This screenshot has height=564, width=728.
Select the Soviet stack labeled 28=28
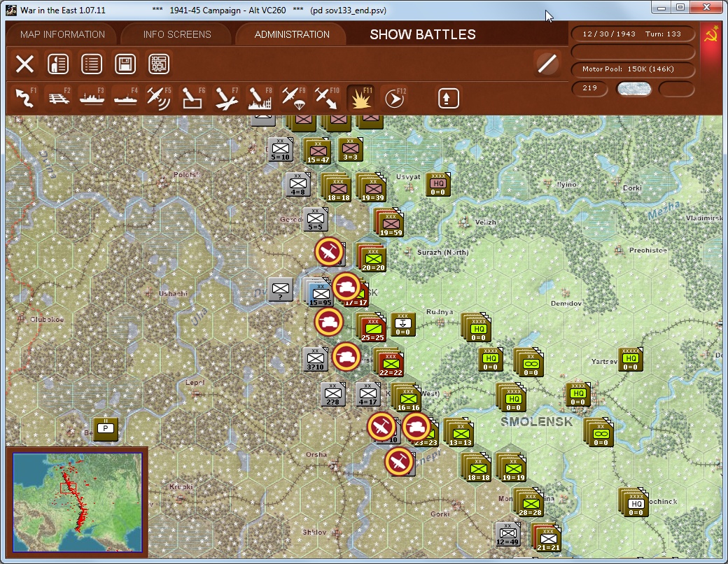(x=528, y=502)
